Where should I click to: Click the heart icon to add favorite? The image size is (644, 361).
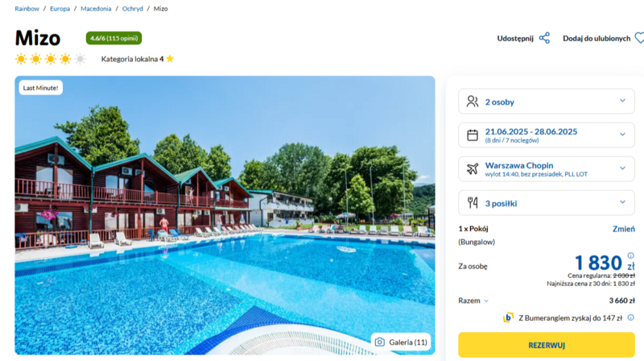639,38
